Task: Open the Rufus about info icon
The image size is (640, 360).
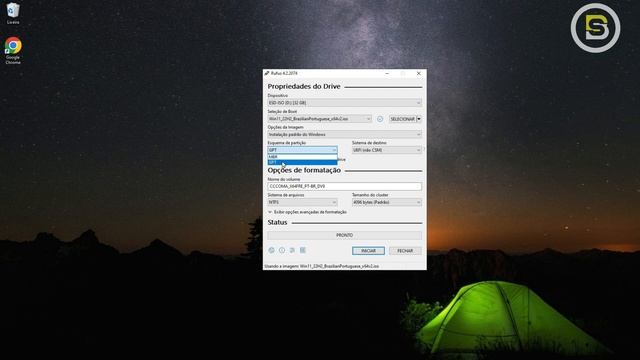Action: point(282,250)
